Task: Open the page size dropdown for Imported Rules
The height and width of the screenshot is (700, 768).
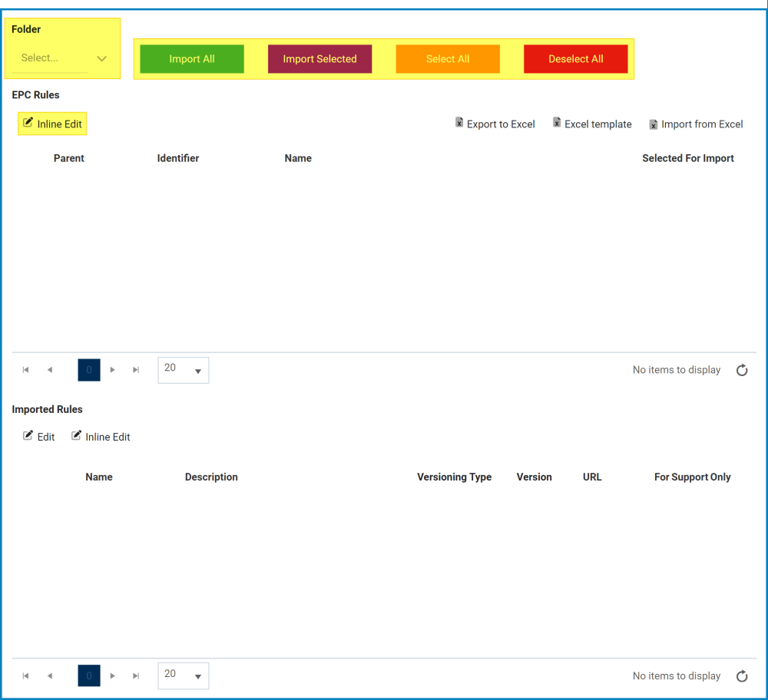Action: coord(183,675)
